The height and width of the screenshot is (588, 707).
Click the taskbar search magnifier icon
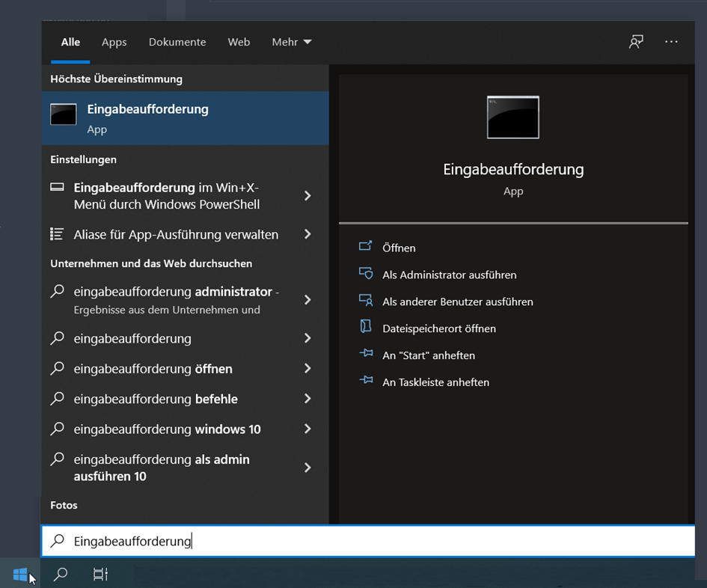click(x=61, y=575)
